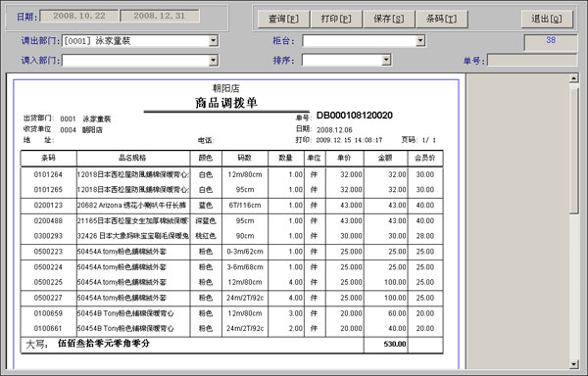Click the scrollbar up arrow
This screenshot has width=588, height=376.
click(573, 78)
